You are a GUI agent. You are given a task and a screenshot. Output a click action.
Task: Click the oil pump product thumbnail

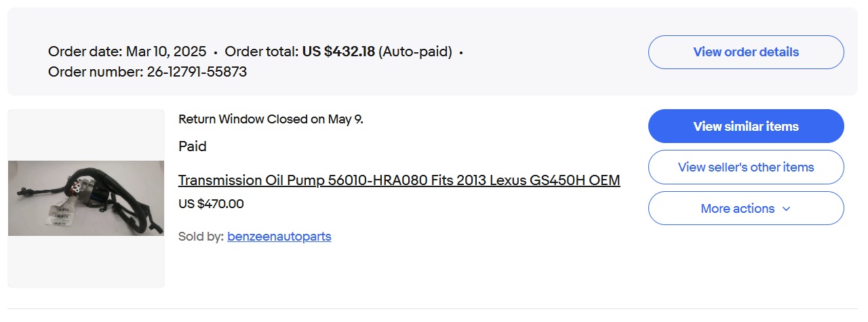86,198
